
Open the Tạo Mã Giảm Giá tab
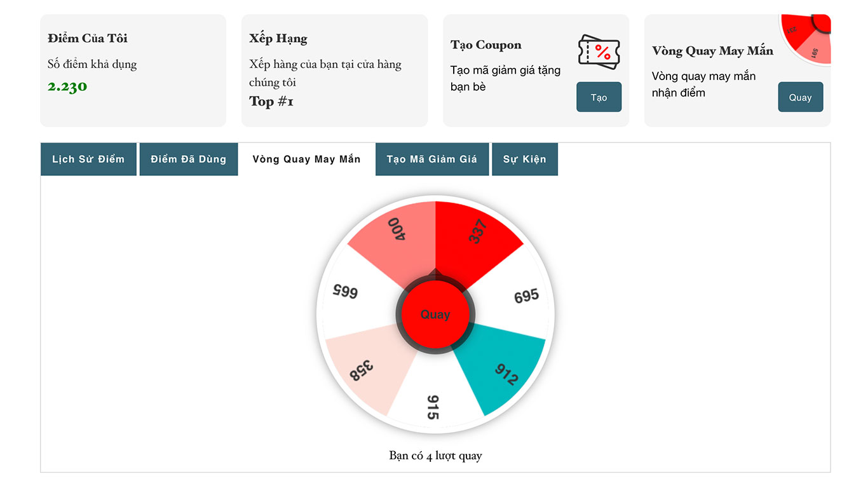[432, 159]
